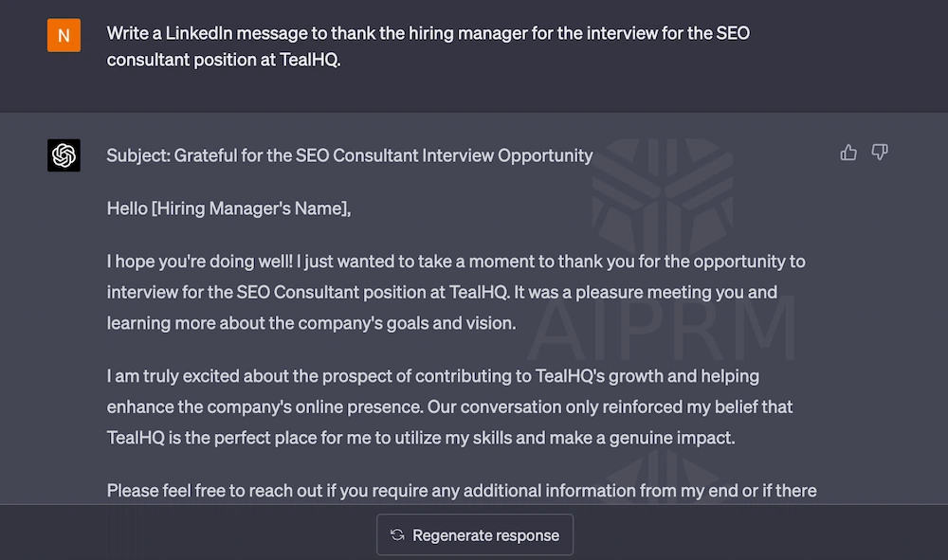
Task: Click the user prompt about LinkedIn message
Action: (428, 45)
